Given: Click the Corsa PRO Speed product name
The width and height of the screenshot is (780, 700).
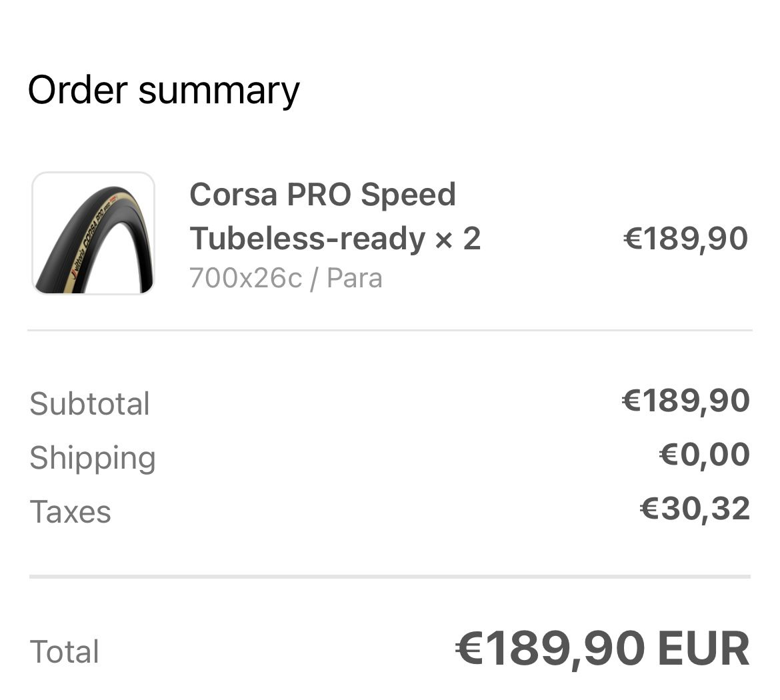Looking at the screenshot, I should [323, 195].
